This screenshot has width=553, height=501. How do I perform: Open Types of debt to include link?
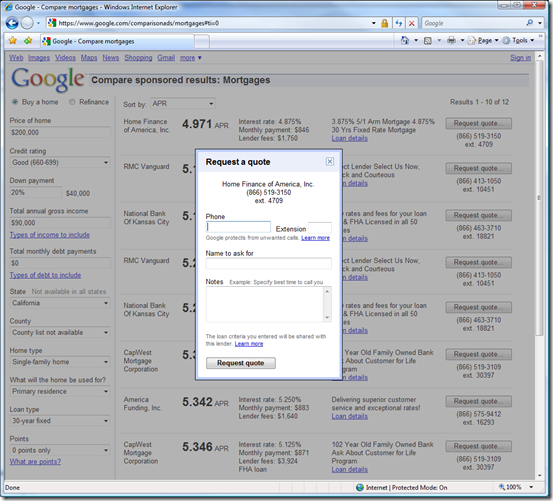(45, 275)
